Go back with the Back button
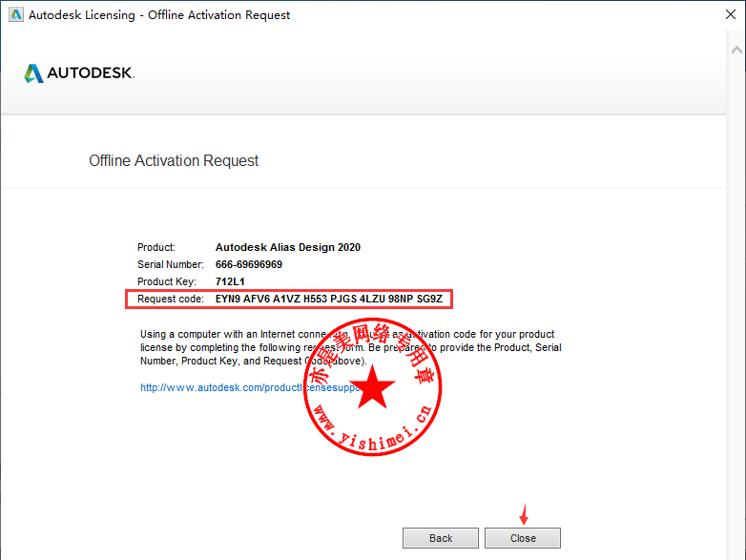This screenshot has height=560, width=746. click(441, 538)
